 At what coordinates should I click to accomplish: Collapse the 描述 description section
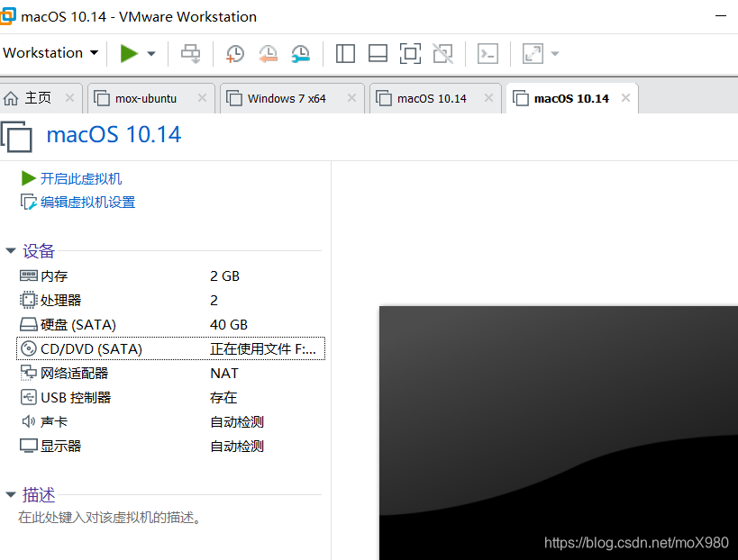click(x=11, y=494)
